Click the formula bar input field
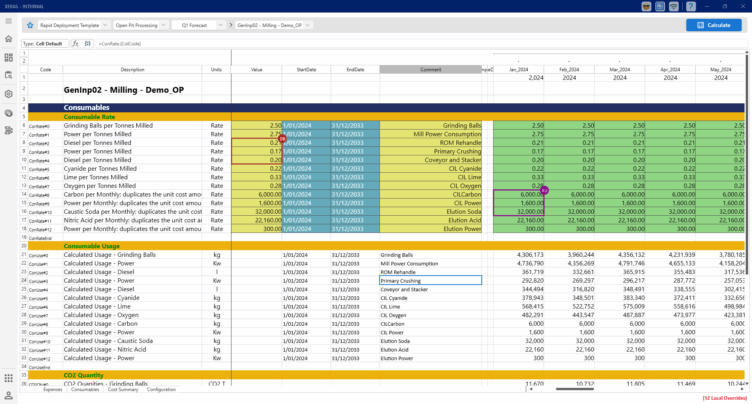This screenshot has width=752, height=404. [420, 44]
